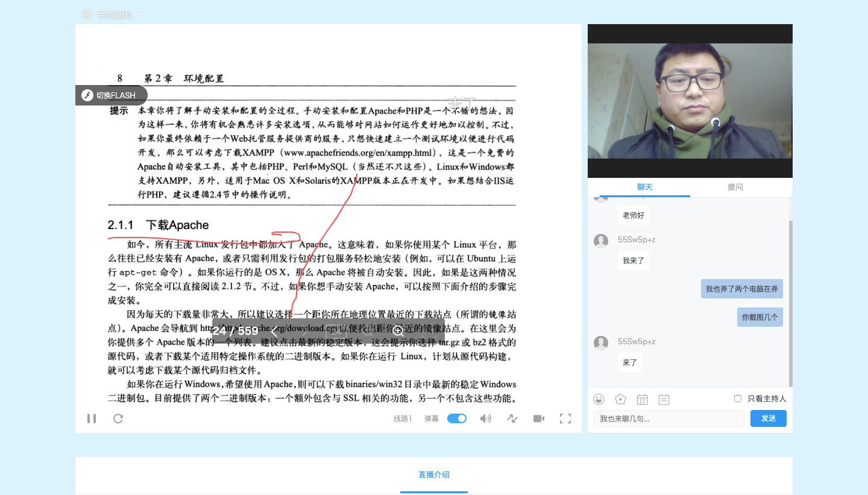Image resolution: width=868 pixels, height=495 pixels.
Task: Pause the live stream playback
Action: tap(92, 418)
